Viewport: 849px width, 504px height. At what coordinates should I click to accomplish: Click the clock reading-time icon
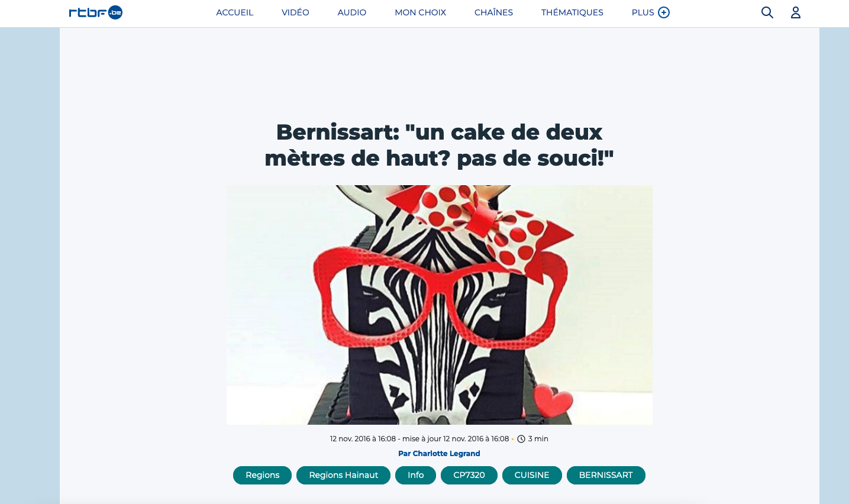coord(521,439)
